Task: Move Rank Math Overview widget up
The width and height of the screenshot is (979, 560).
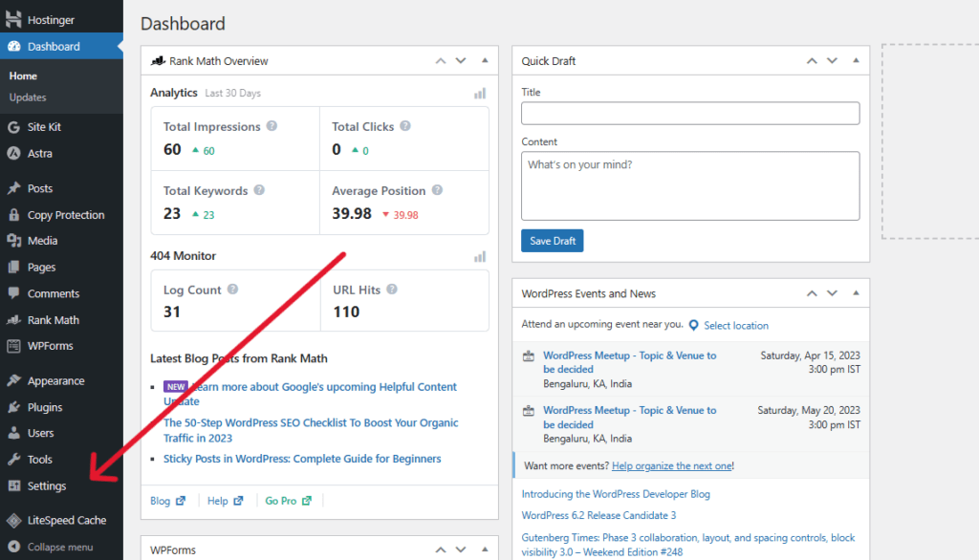Action: tap(441, 60)
